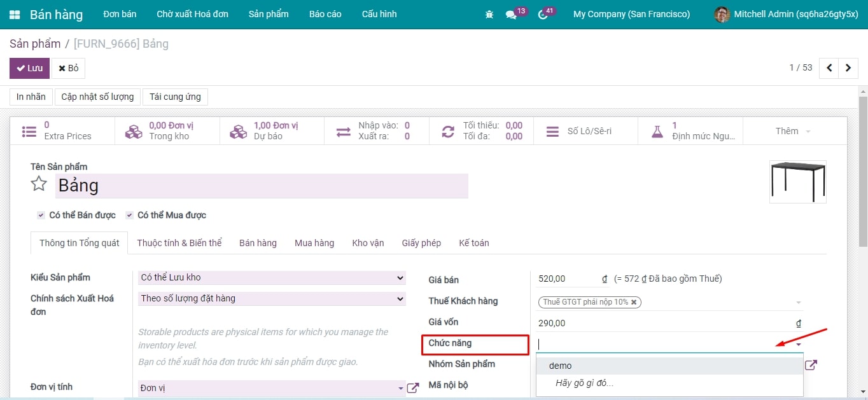The image size is (868, 400).
Task: Expand the Kiểu Sản phẩm dropdown
Action: pyautogui.click(x=272, y=277)
